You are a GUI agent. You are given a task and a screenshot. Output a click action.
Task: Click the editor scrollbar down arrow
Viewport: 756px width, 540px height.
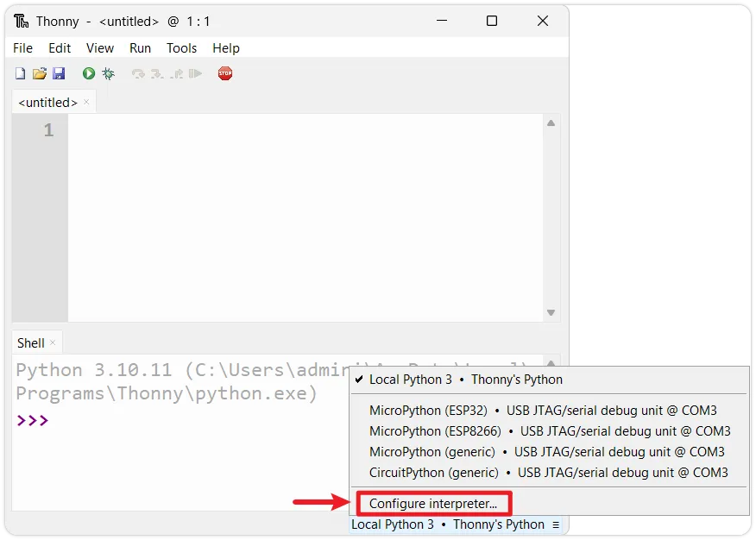coord(551,313)
